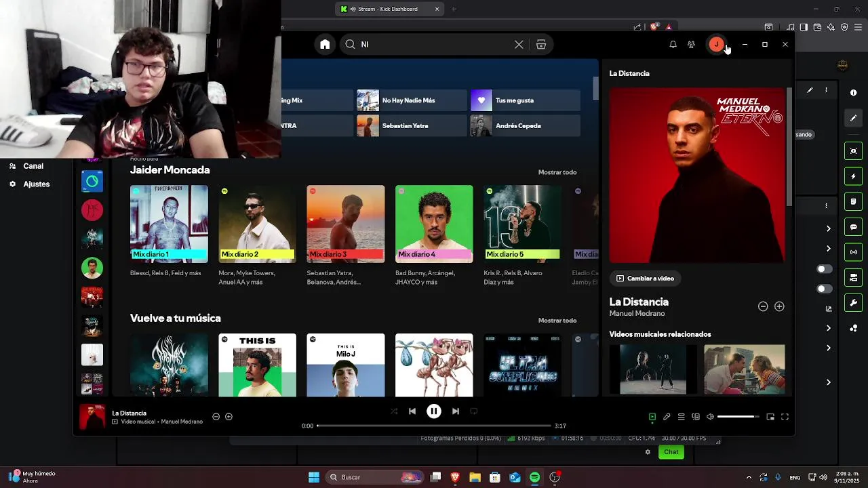
Task: Open Spotify Browse icon beside search box
Action: [x=541, y=44]
